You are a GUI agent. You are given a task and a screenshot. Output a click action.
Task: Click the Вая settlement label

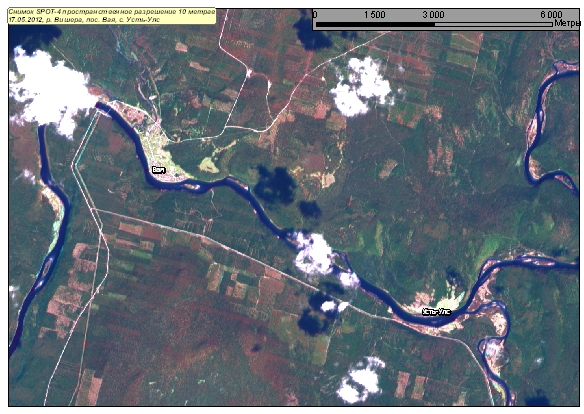(x=159, y=170)
